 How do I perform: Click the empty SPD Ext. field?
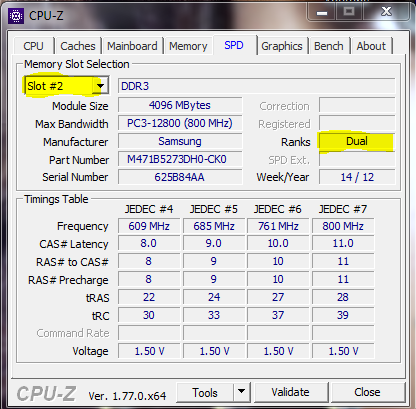click(x=357, y=159)
